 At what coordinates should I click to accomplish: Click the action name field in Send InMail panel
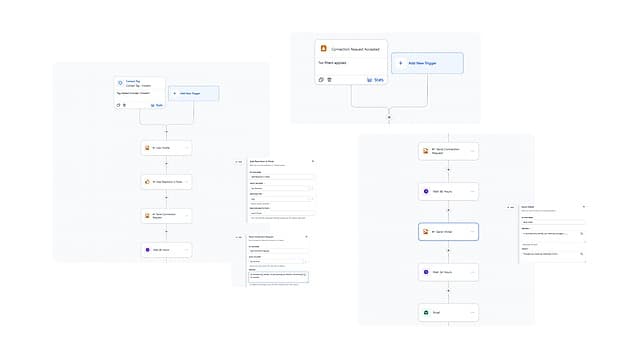552,222
